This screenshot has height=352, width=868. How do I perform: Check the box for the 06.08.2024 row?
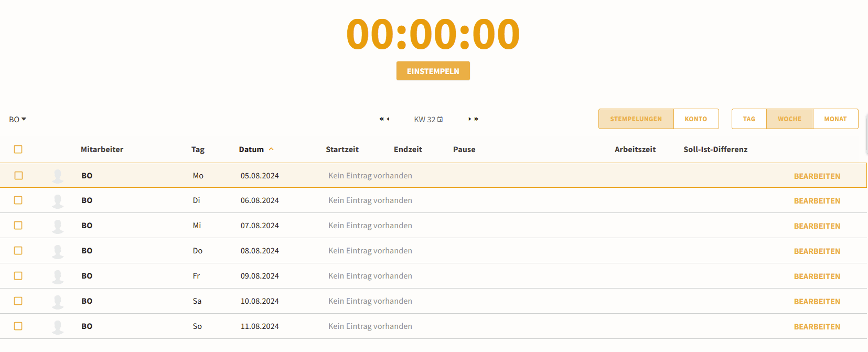(18, 200)
